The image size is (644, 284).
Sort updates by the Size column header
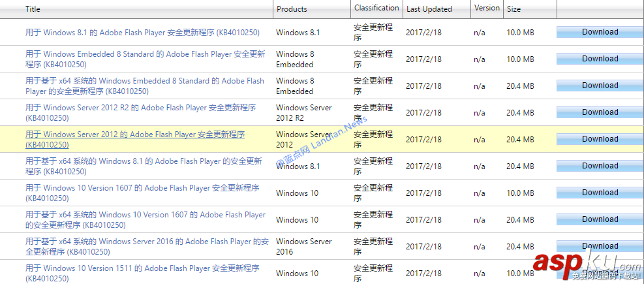[x=514, y=9]
